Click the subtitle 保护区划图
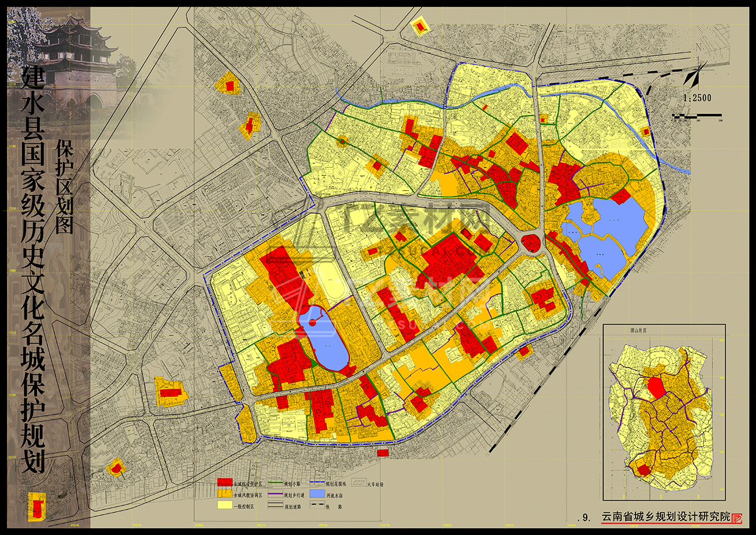Screen dimensions: 756x535 tap(63, 187)
